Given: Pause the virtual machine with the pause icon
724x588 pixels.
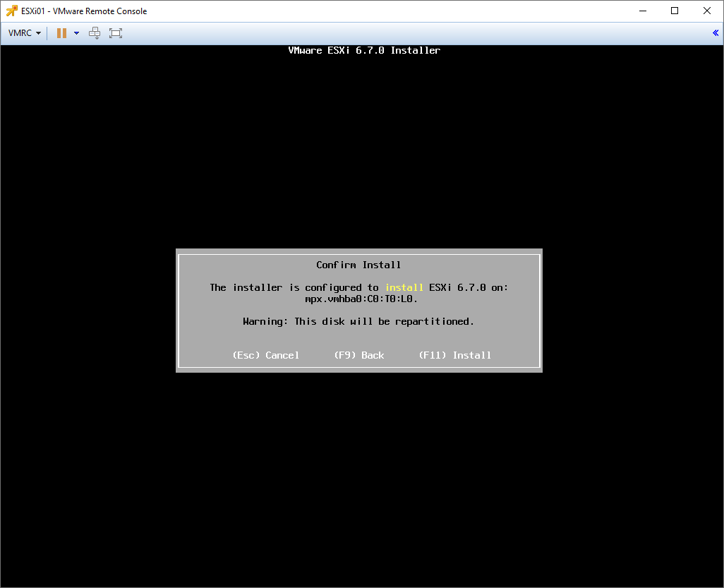Looking at the screenshot, I should [61, 33].
